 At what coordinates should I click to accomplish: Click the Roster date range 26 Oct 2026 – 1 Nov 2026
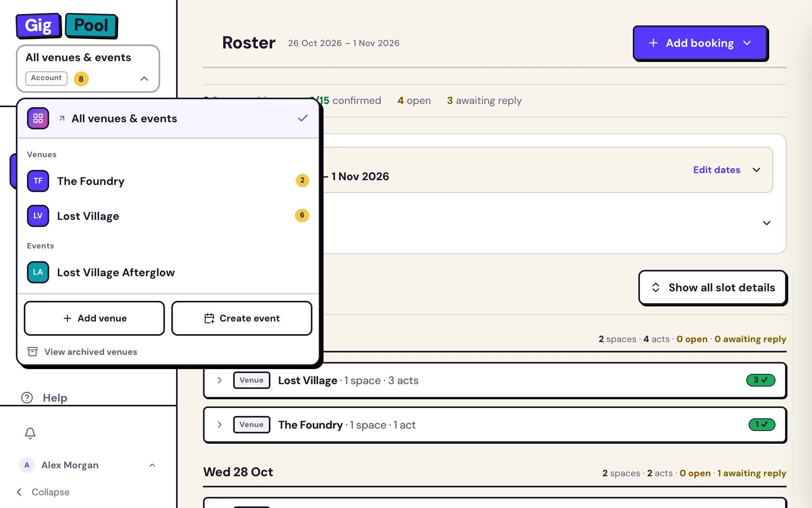344,43
